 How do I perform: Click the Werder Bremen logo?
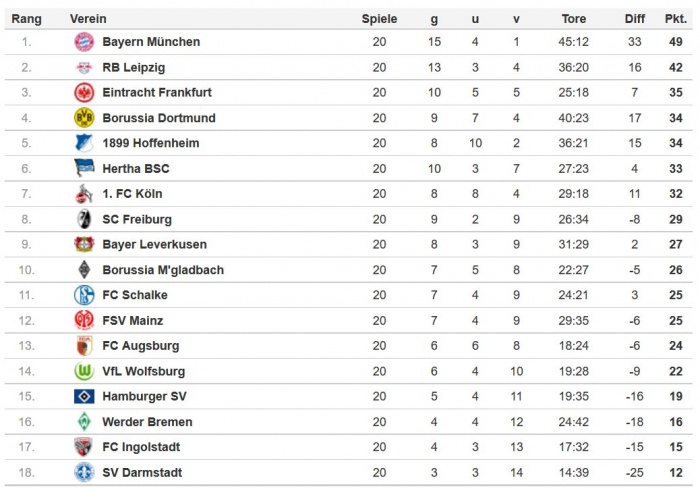click(x=83, y=422)
